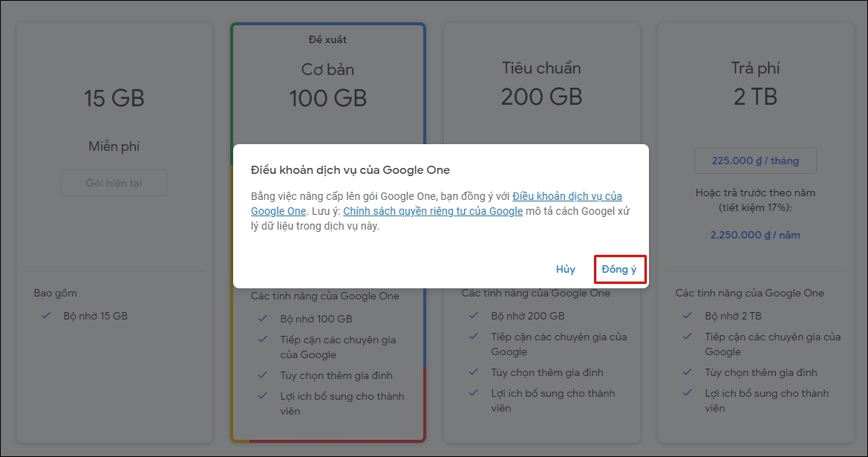Click checkmark icon beside Bộ nhớ 2 TB
Screen dimensions: 868x457
[688, 316]
